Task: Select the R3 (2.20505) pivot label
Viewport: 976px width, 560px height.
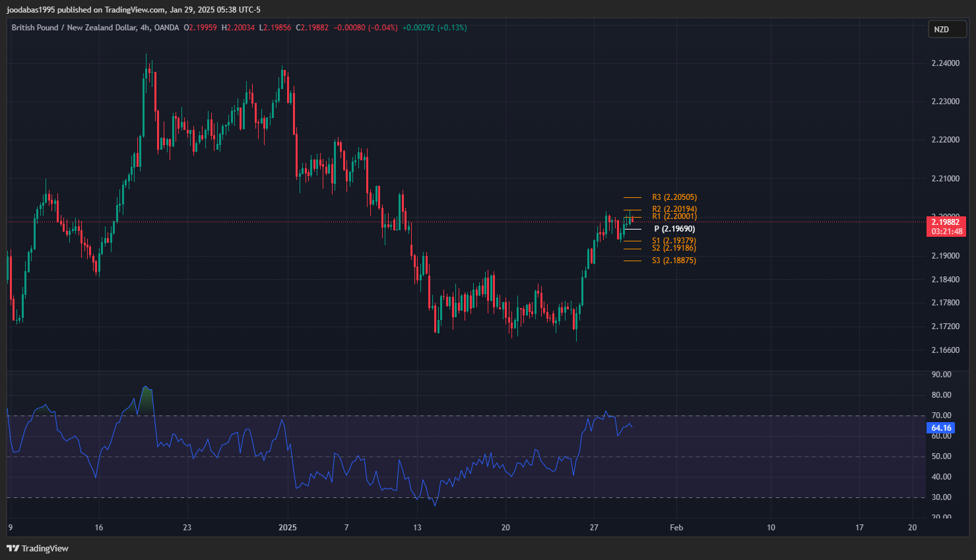Action: pos(674,197)
